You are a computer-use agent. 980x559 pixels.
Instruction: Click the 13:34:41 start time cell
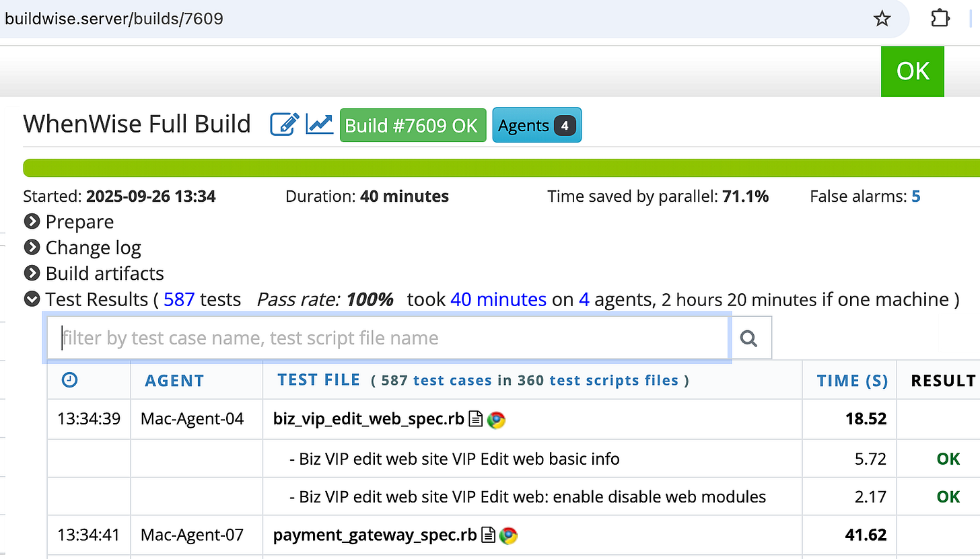click(x=89, y=535)
